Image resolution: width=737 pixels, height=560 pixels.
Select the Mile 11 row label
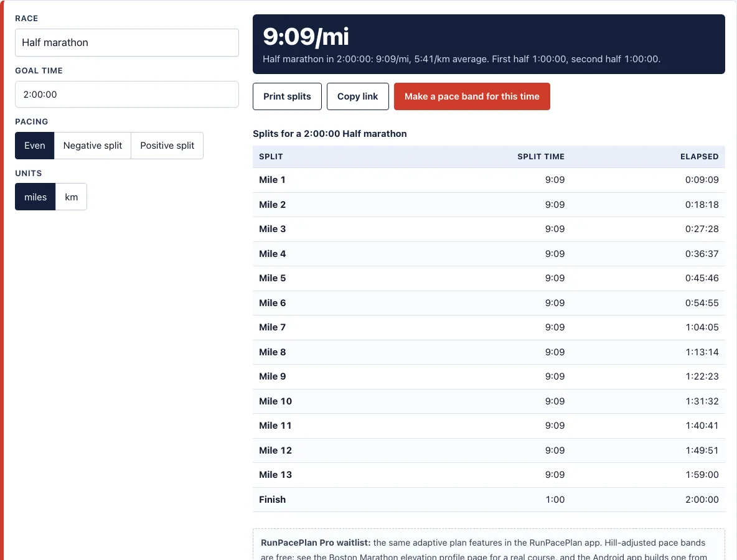click(x=275, y=426)
